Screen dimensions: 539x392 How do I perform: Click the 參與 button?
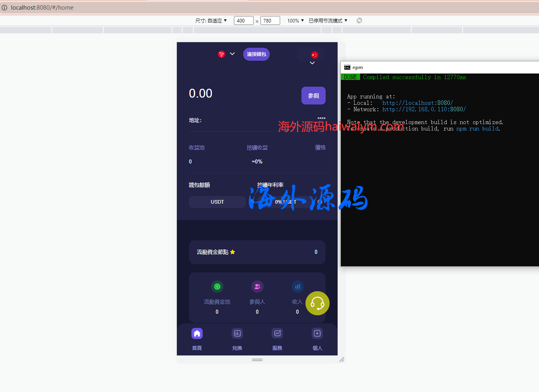[313, 96]
